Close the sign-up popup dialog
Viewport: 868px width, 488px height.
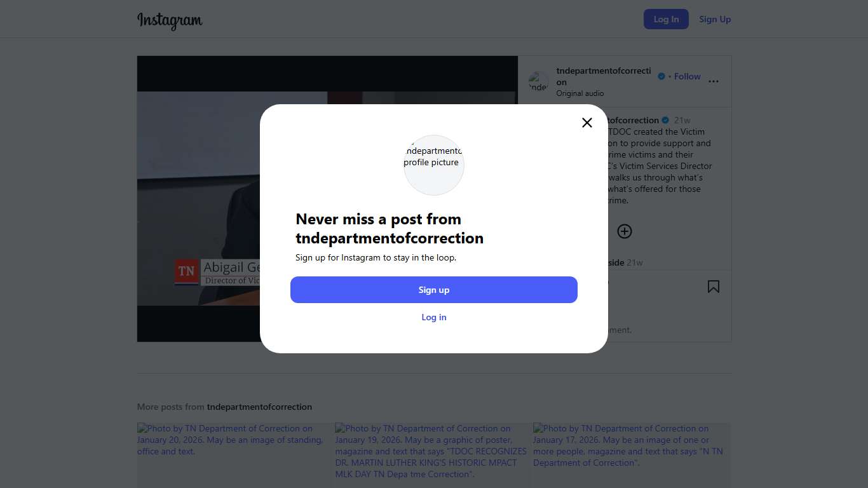(587, 123)
